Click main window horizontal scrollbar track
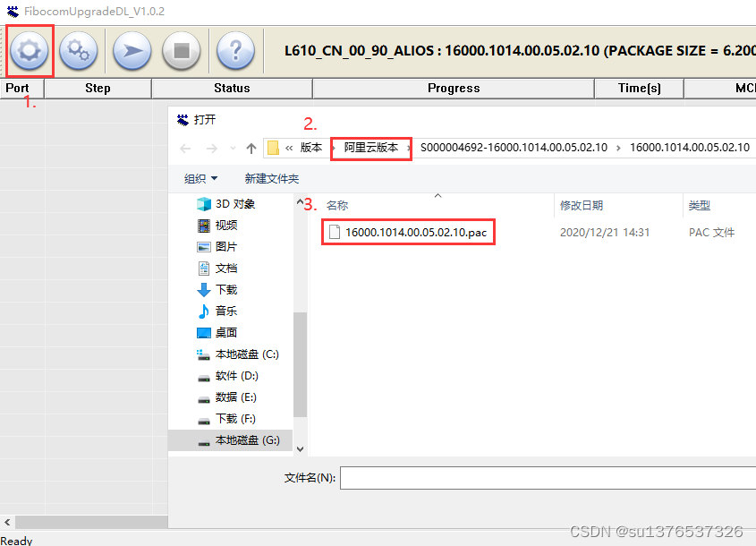Screen dimensions: 756x546 [91, 522]
